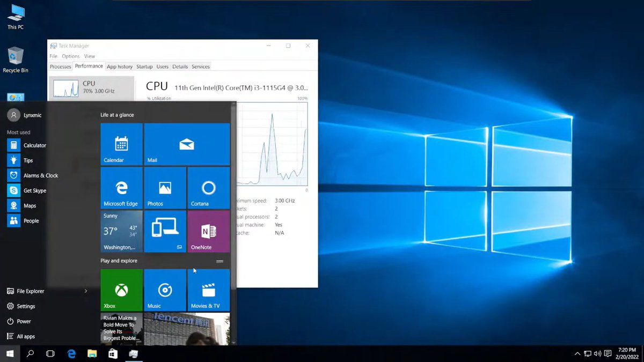Launch Calculator from the Most used list
The width and height of the screenshot is (644, 362).
click(x=34, y=145)
